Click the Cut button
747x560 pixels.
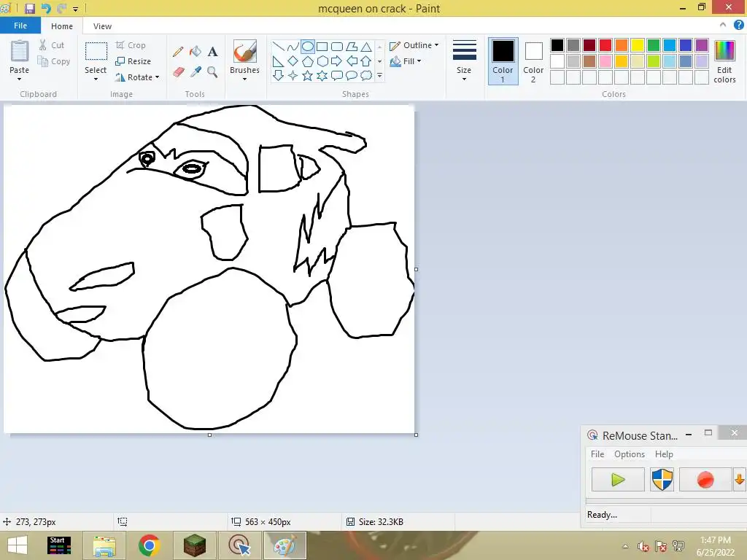[52, 45]
